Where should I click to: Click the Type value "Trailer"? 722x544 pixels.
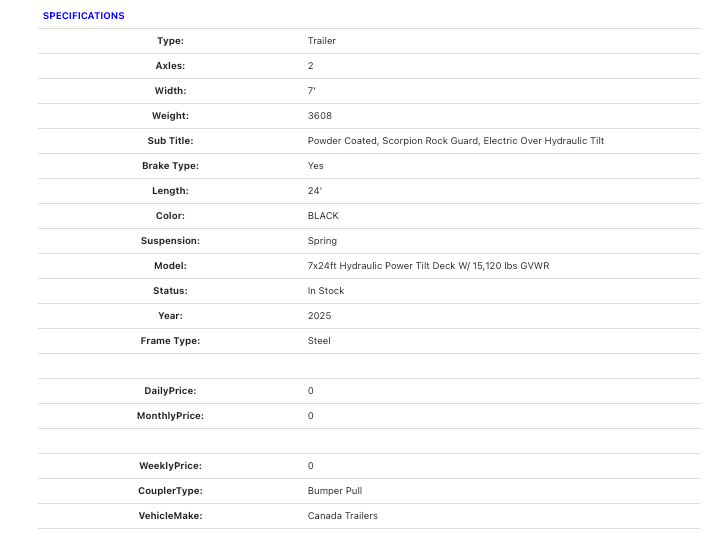[322, 41]
